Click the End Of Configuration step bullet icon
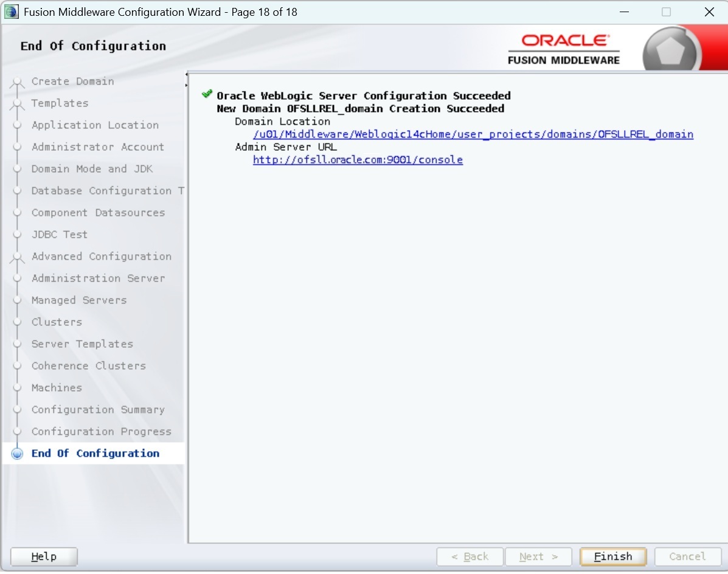728x574 pixels. (x=17, y=454)
